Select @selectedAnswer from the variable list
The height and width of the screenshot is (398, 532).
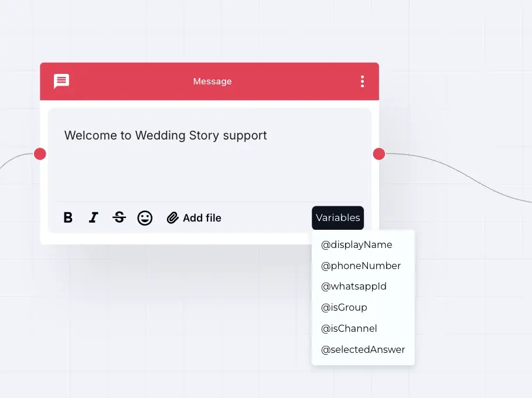(x=363, y=349)
